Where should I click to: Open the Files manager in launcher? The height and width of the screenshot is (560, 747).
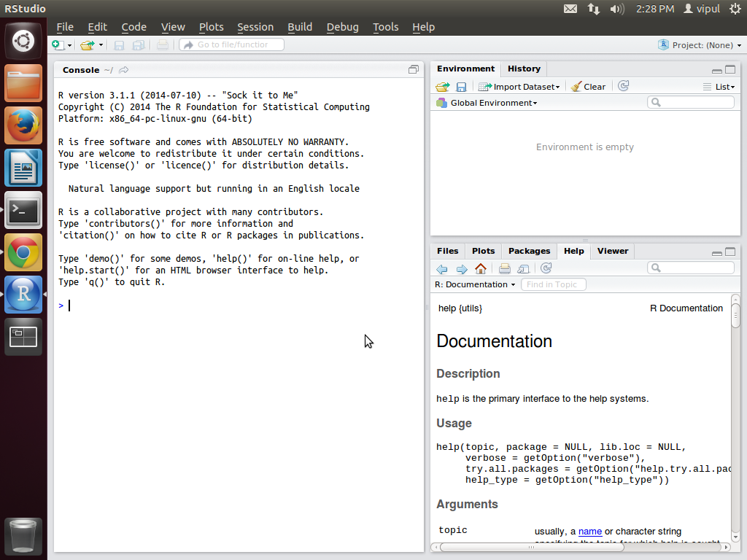(x=23, y=83)
